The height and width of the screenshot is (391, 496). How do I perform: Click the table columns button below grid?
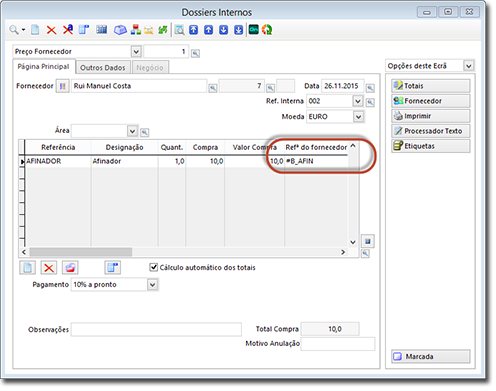click(x=112, y=268)
